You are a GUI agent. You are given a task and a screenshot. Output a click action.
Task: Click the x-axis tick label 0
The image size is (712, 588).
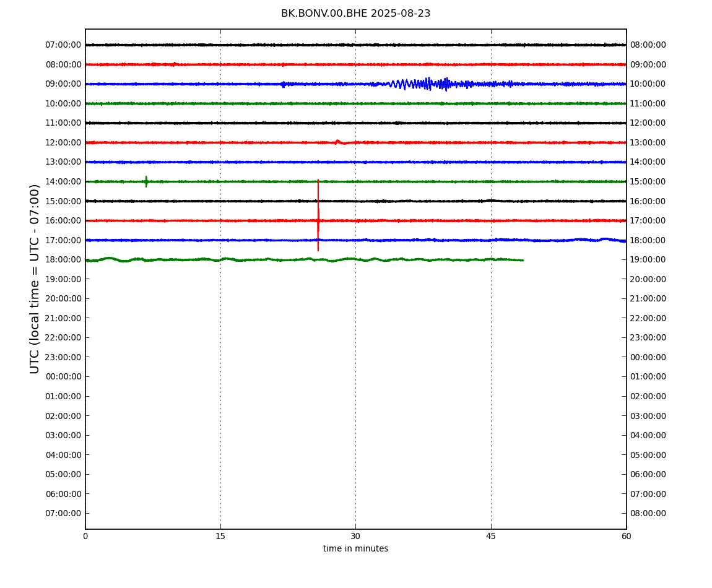(85, 536)
